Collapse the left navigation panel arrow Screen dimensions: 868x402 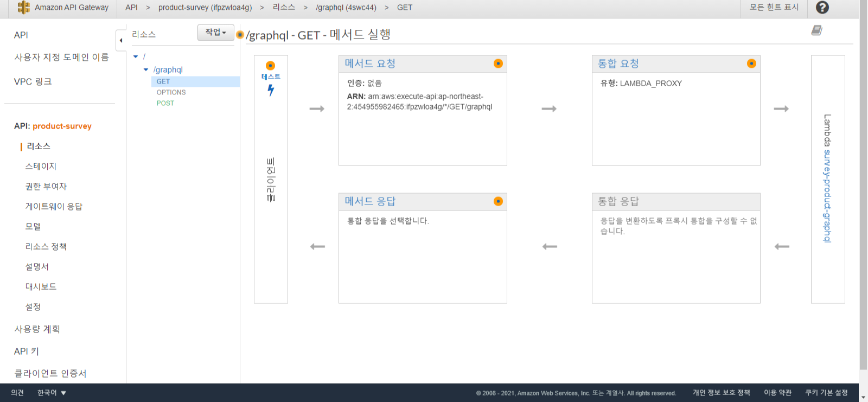[x=121, y=40]
